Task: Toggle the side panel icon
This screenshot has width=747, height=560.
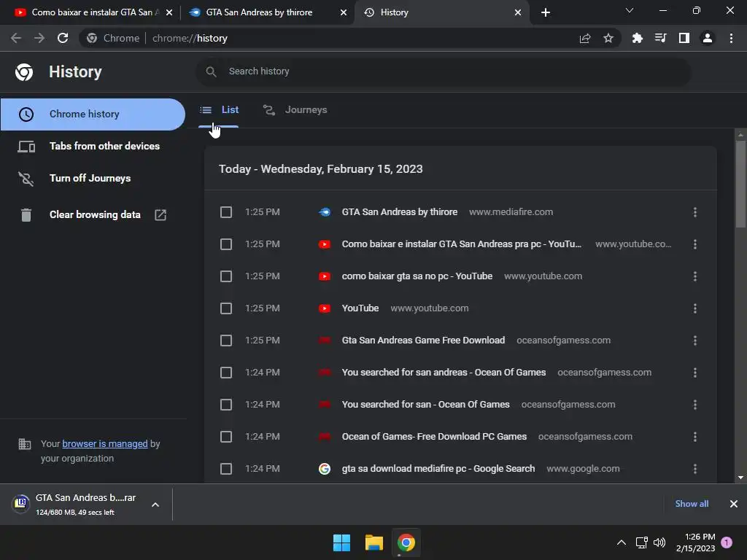Action: [684, 38]
